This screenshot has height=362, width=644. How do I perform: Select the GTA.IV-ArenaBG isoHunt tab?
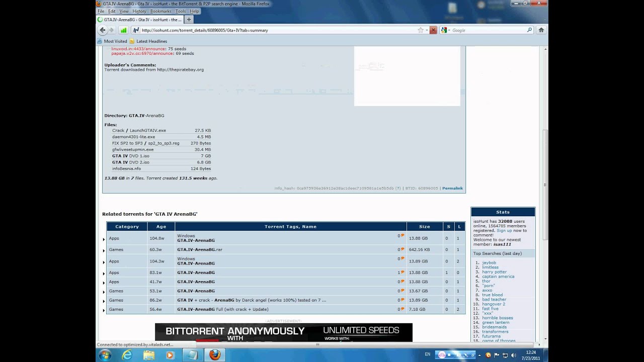click(x=140, y=20)
